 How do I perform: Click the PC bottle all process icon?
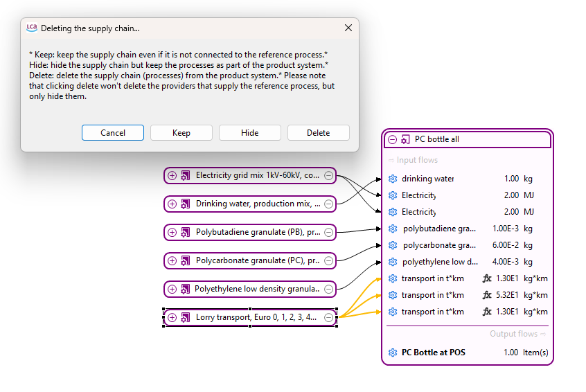tap(406, 139)
